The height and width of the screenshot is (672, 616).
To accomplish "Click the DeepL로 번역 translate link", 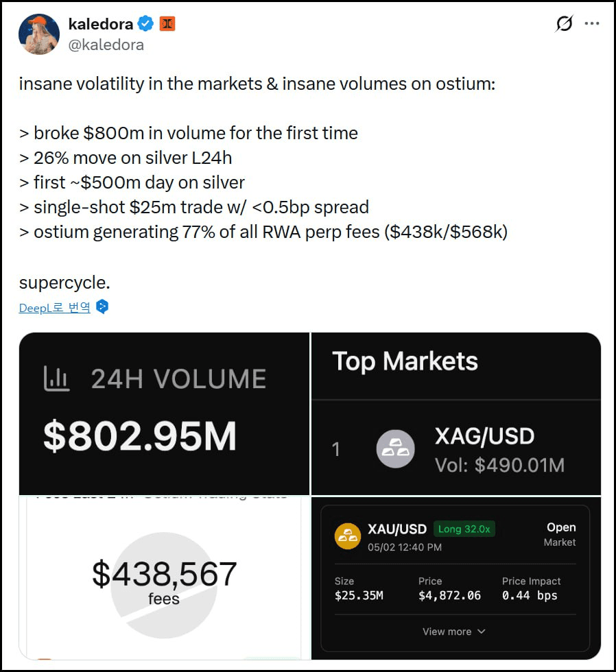I will 54,307.
